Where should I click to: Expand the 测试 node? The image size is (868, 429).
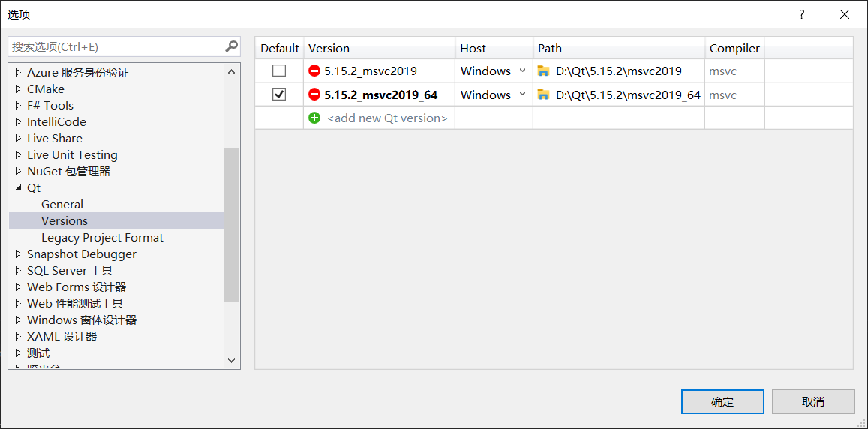(x=18, y=353)
